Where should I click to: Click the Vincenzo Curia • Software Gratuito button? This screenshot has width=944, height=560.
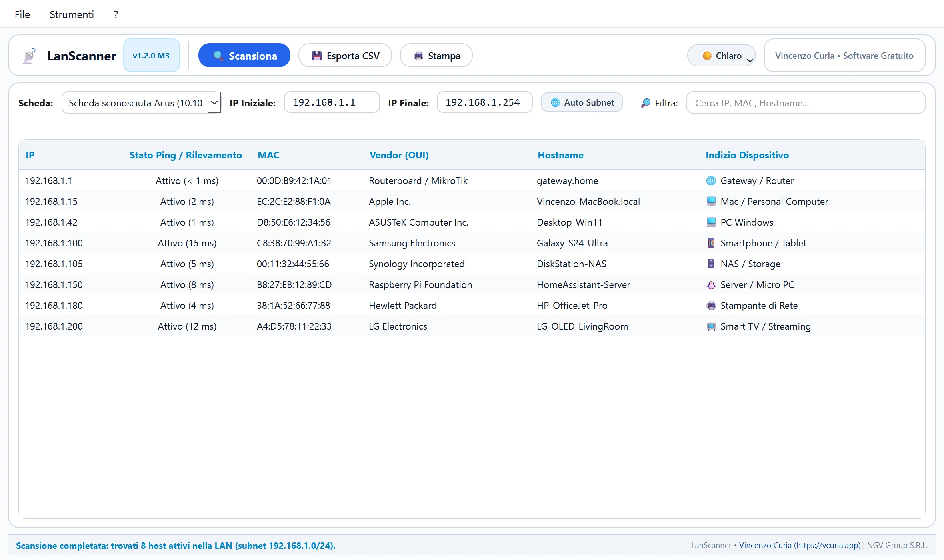tap(844, 56)
